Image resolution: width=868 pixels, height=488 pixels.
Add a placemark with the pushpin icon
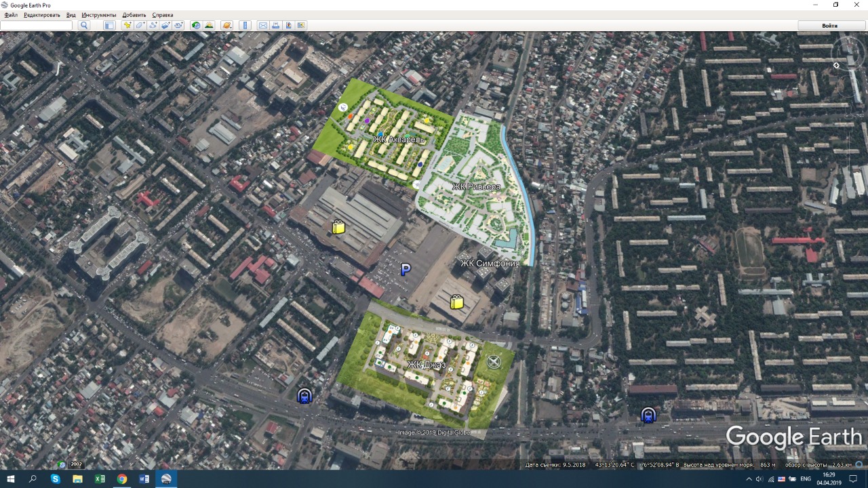127,25
